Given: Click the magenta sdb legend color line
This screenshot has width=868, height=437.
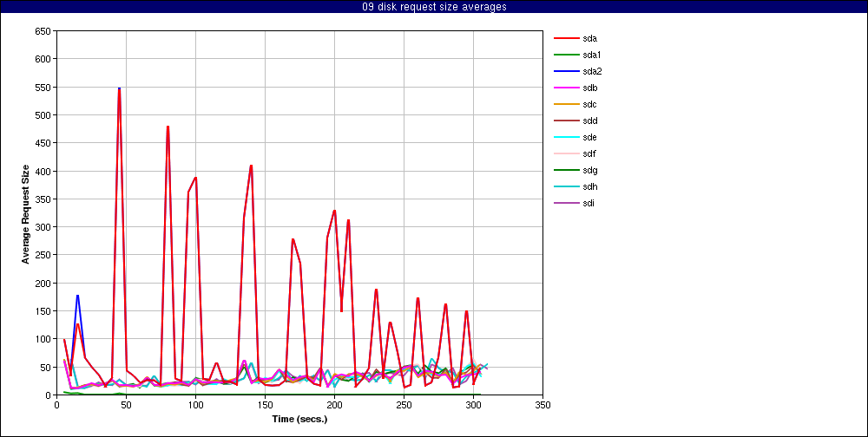Looking at the screenshot, I should click(566, 88).
